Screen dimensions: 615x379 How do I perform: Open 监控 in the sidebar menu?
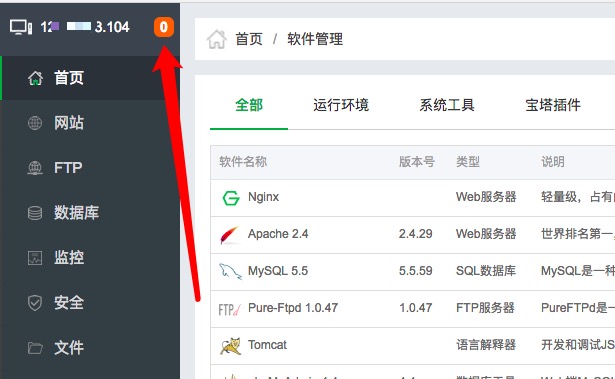coord(69,258)
